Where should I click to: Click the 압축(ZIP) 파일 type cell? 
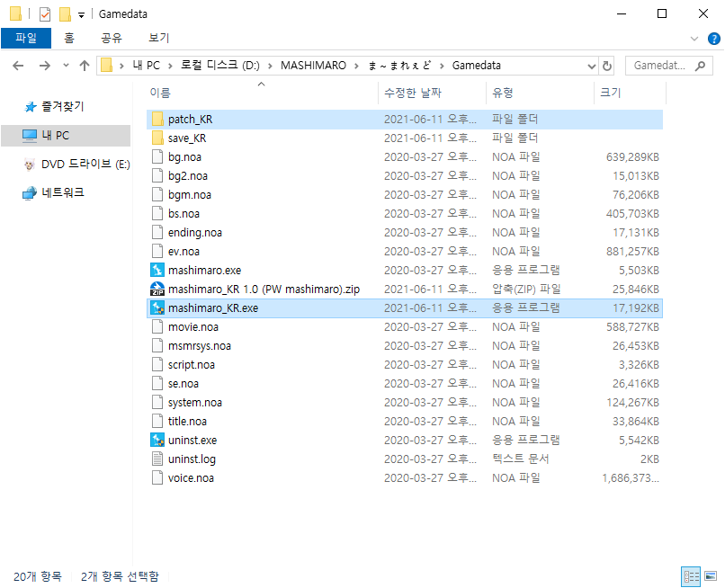click(x=526, y=289)
